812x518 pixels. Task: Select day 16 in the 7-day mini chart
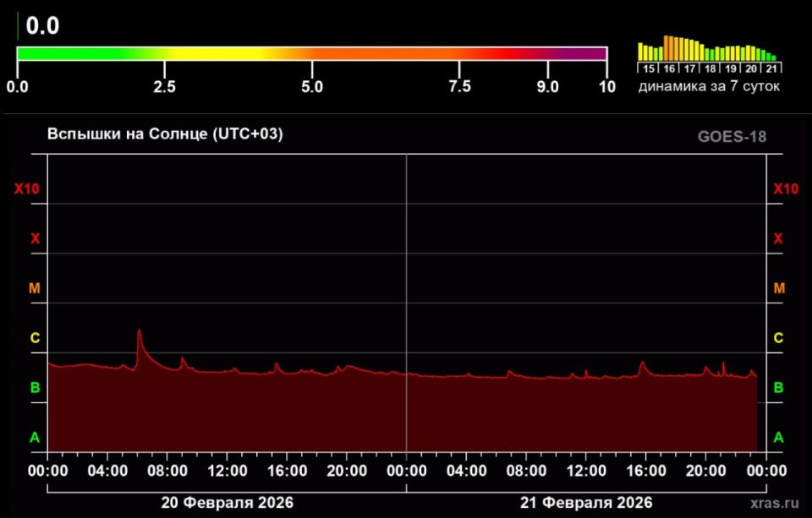[x=669, y=68]
